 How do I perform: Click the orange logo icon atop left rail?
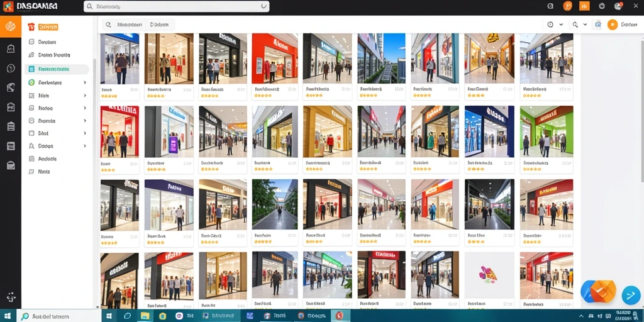[10, 26]
